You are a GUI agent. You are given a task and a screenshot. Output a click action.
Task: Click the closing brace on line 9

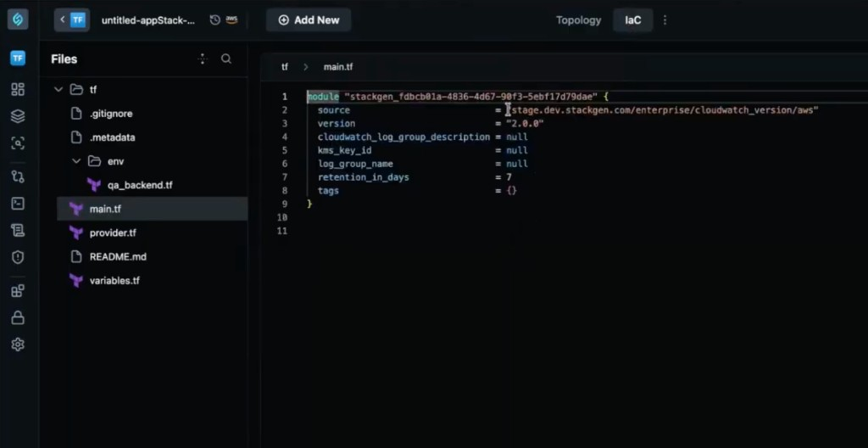[x=310, y=204]
